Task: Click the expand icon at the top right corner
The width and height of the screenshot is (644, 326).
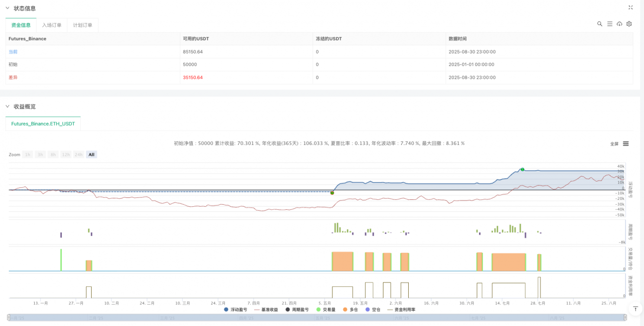Action: click(630, 7)
